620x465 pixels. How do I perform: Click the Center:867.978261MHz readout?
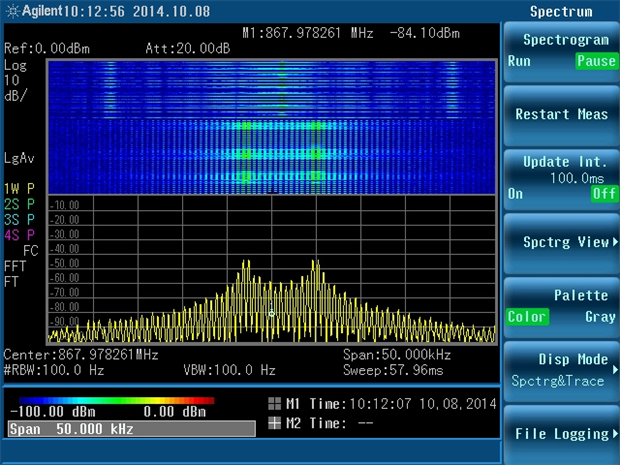click(81, 355)
